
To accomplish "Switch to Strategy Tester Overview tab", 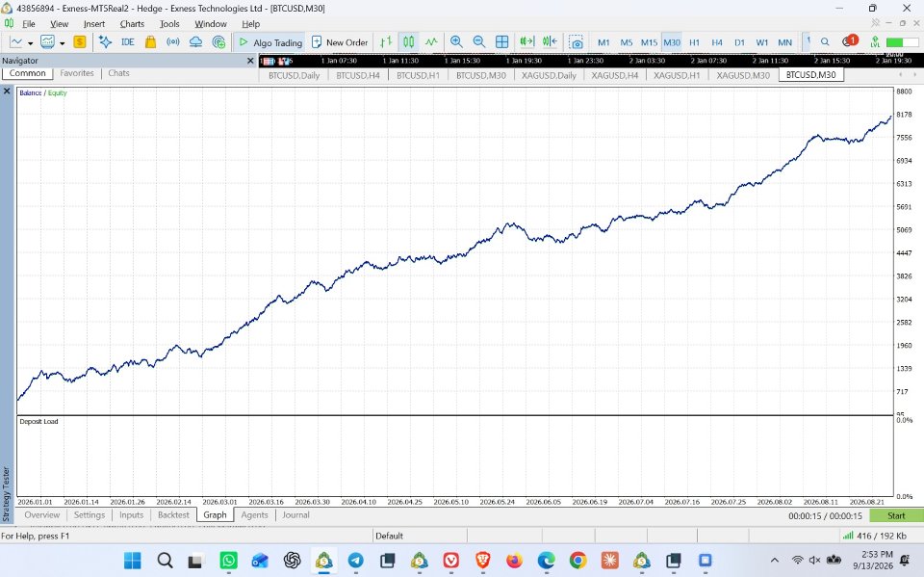I will [41, 515].
